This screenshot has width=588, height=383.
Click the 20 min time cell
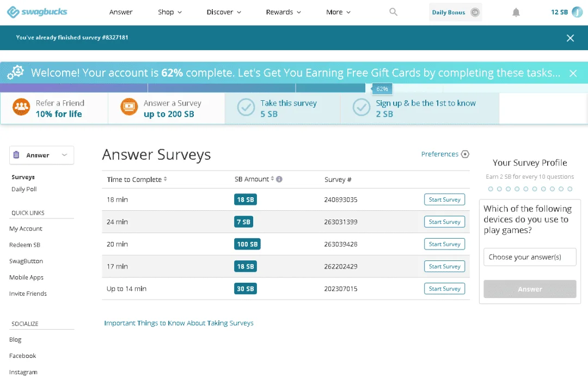117,244
